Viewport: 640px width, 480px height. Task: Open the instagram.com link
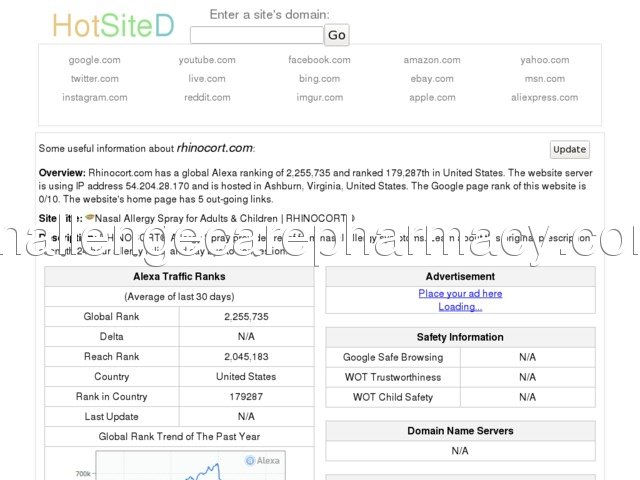(x=95, y=98)
